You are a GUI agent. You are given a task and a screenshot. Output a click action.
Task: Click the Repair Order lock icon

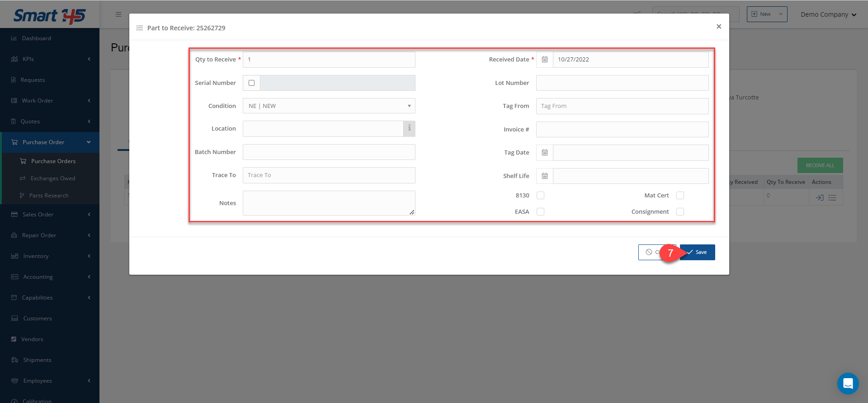tap(14, 235)
